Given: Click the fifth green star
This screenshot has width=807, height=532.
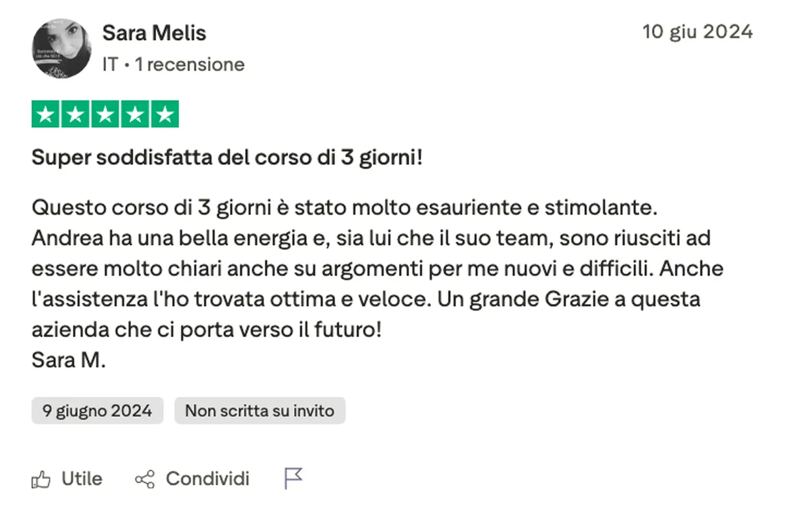Looking at the screenshot, I should tap(165, 114).
